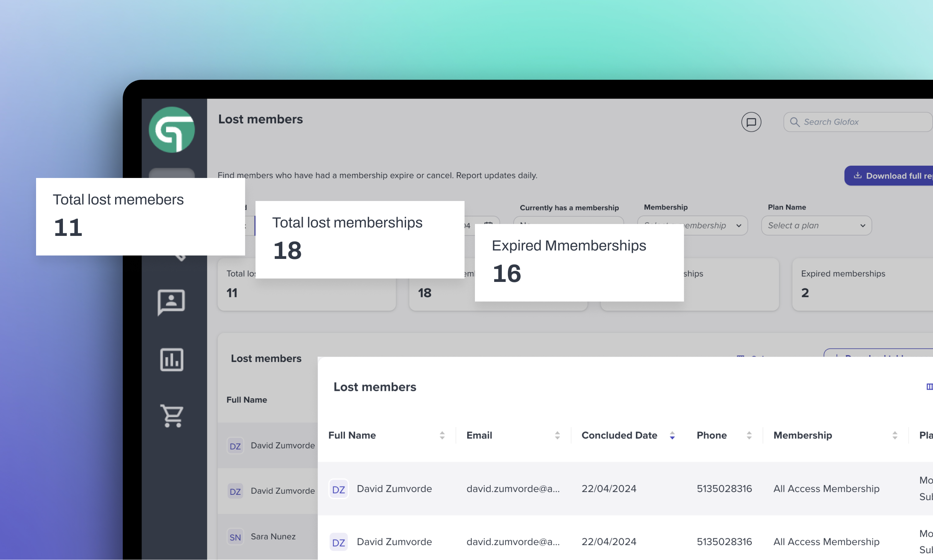Expand the Select a plan dropdown
Image resolution: width=933 pixels, height=560 pixels.
click(815, 225)
